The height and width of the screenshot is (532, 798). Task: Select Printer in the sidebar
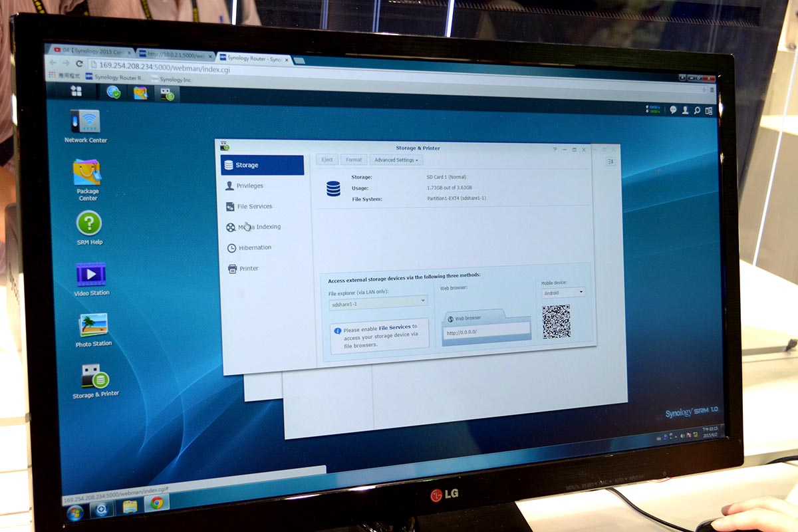249,269
